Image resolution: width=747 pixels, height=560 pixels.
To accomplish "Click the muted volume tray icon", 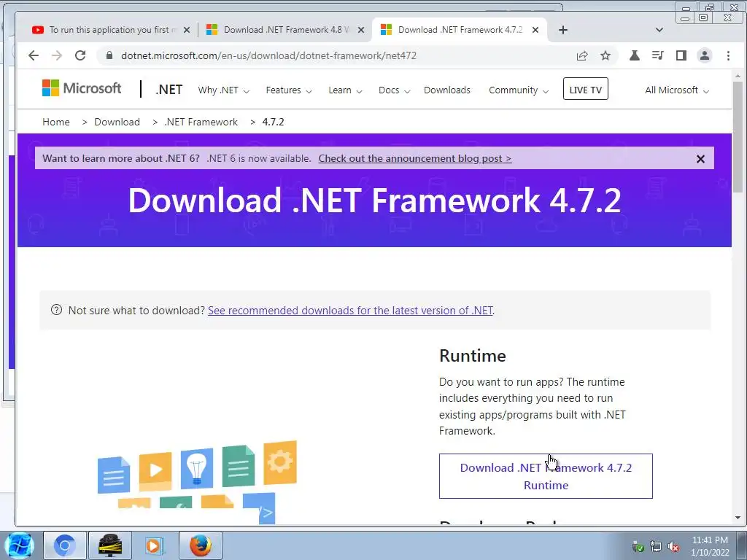I will coord(673,547).
